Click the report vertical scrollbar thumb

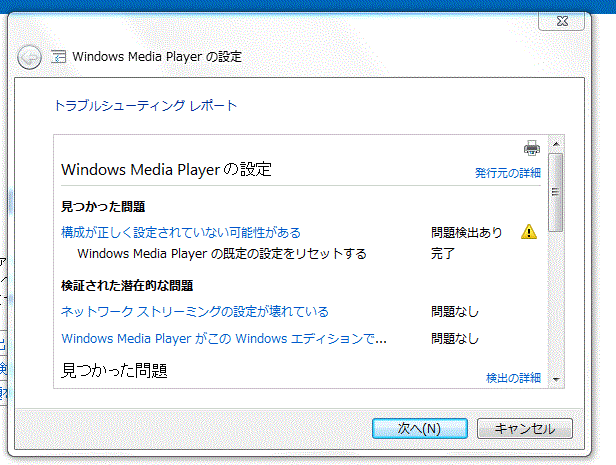point(556,192)
